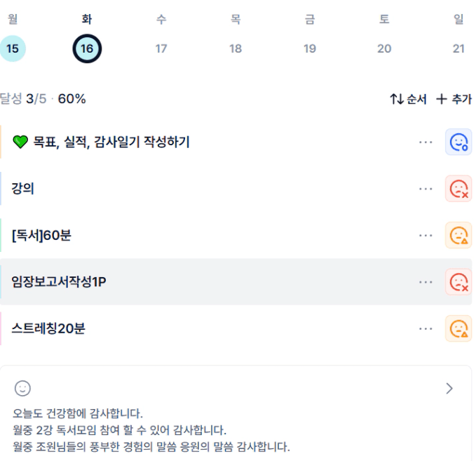Click the green heart icon on the first task
Screen dimensions: 476x461
click(x=20, y=142)
